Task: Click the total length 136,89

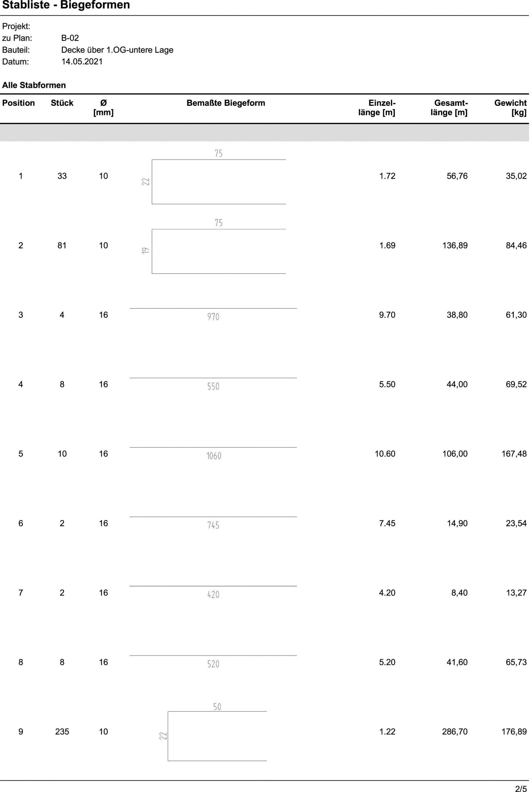Action: pos(455,245)
